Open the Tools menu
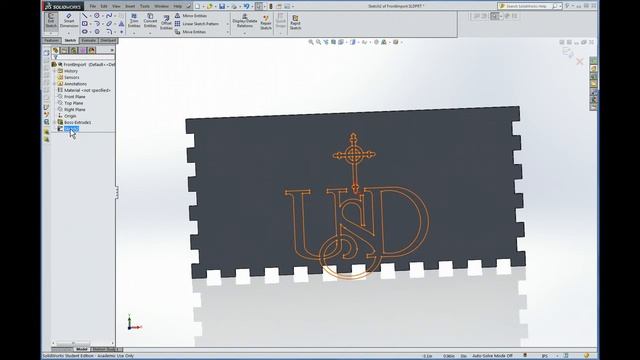The height and width of the screenshot is (360, 640). pyautogui.click(x=144, y=6)
